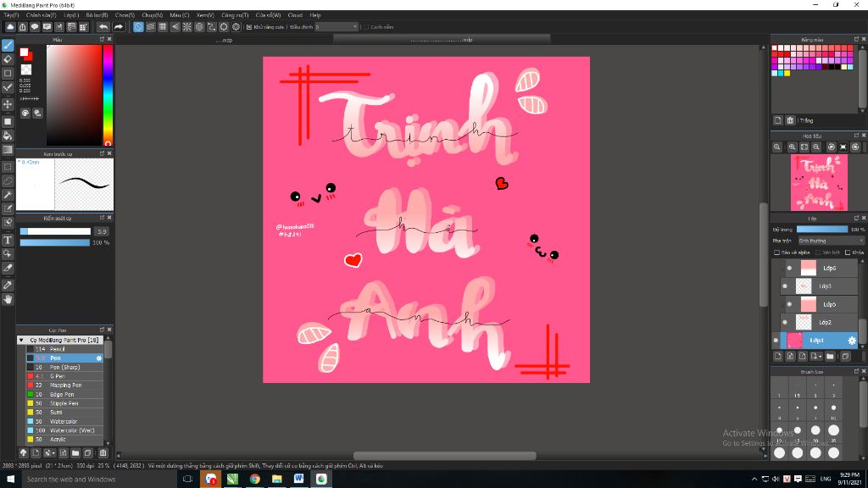This screenshot has width=868, height=488.
Task: Flip view icon in navigator panel
Action: 843,147
